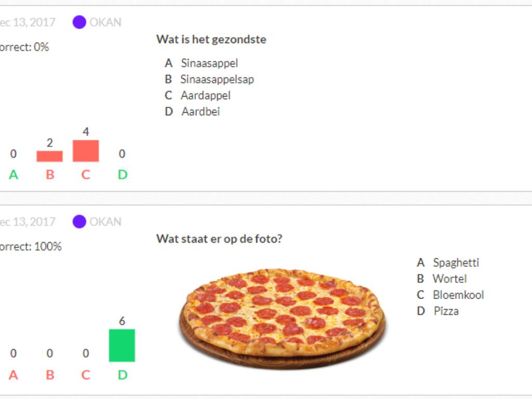Click the red bar for answer C

pyautogui.click(x=86, y=151)
